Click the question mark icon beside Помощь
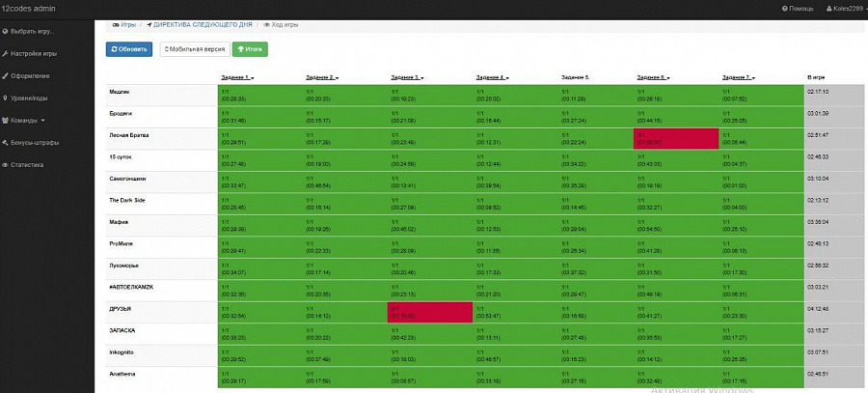 point(784,9)
